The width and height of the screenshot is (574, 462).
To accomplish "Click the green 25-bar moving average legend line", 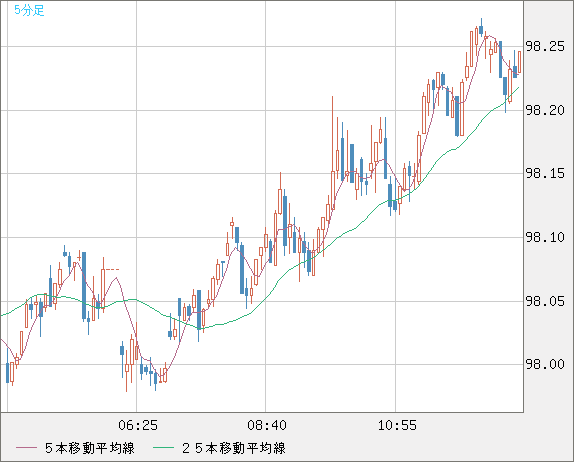I will pyautogui.click(x=163, y=448).
